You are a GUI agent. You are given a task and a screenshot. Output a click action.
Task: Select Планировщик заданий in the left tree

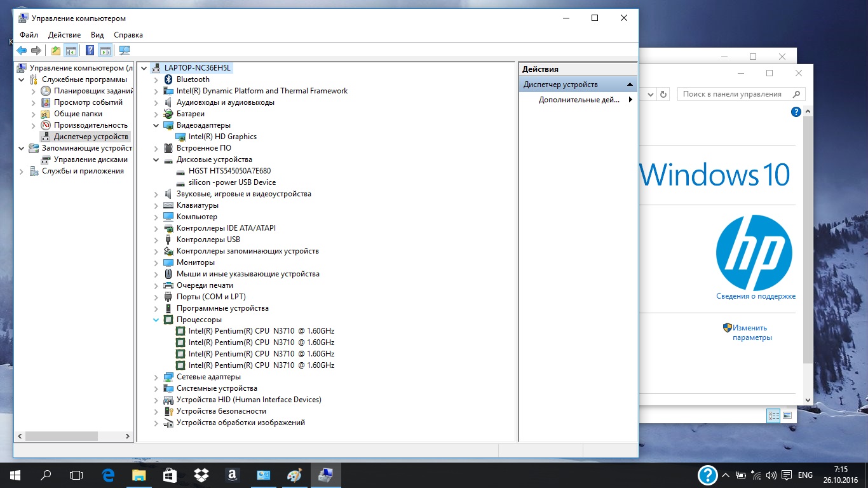93,91
